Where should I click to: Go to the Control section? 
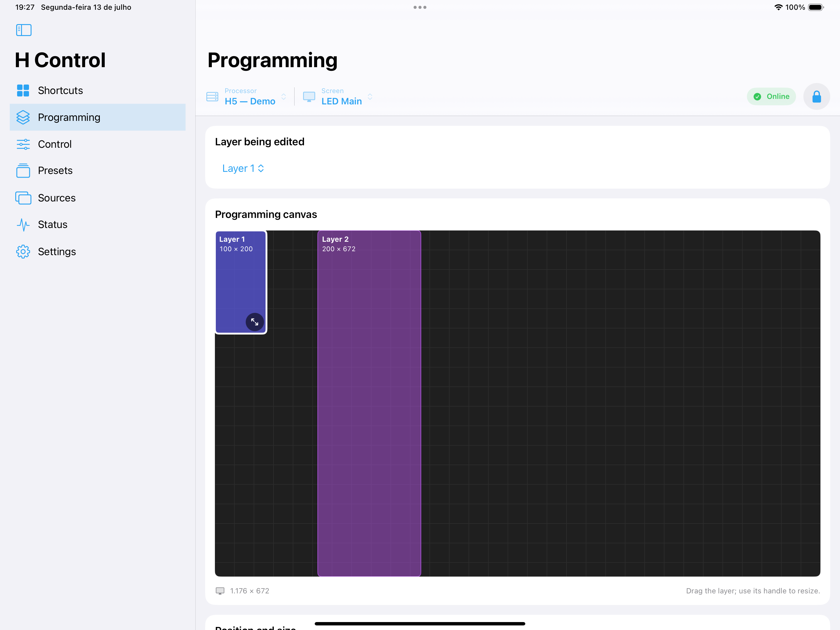coord(98,144)
